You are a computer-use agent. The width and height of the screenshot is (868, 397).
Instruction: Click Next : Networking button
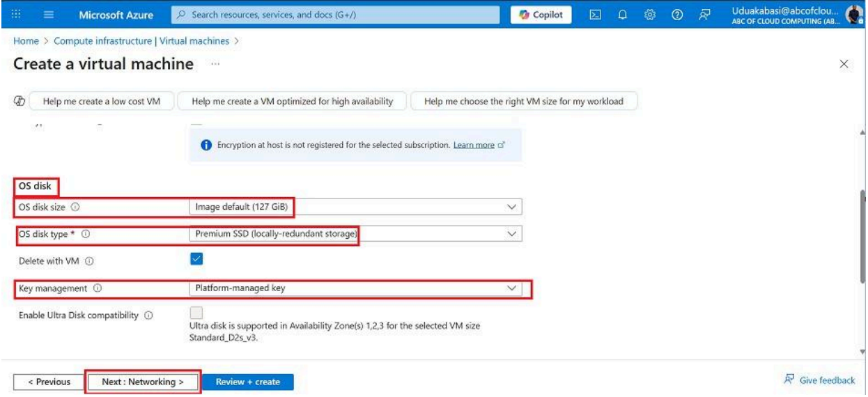[x=143, y=382]
